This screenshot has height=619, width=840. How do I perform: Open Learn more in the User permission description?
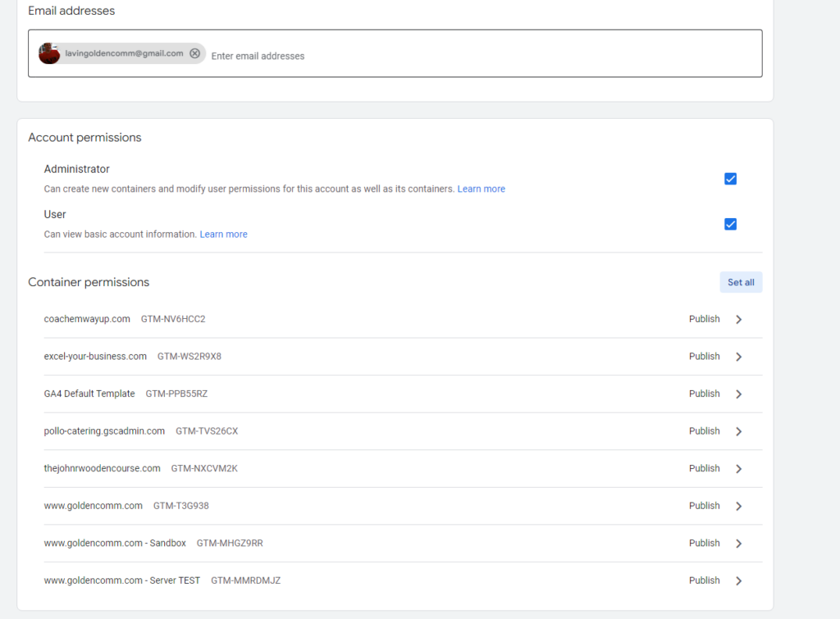coord(223,234)
